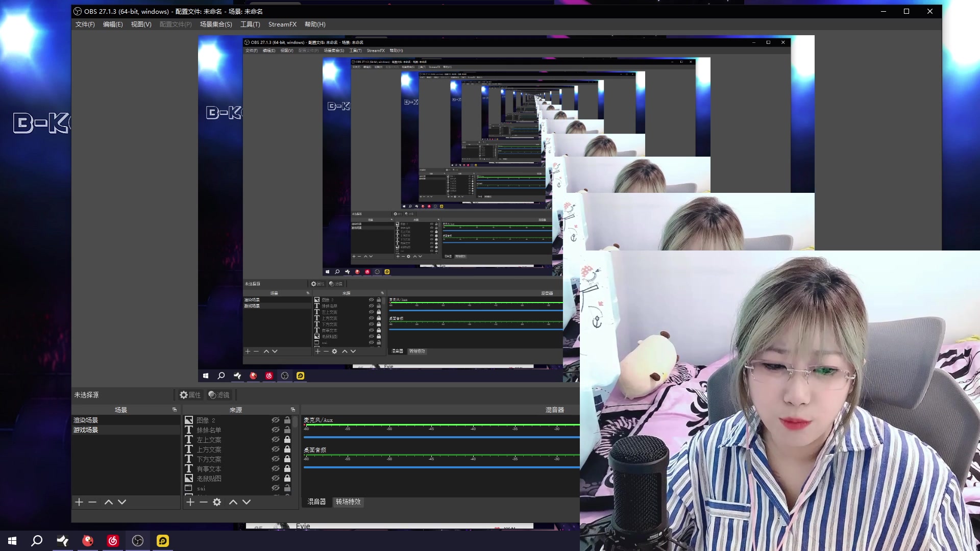The height and width of the screenshot is (551, 980).
Task: Click the window capture icon of sai
Action: tap(188, 488)
